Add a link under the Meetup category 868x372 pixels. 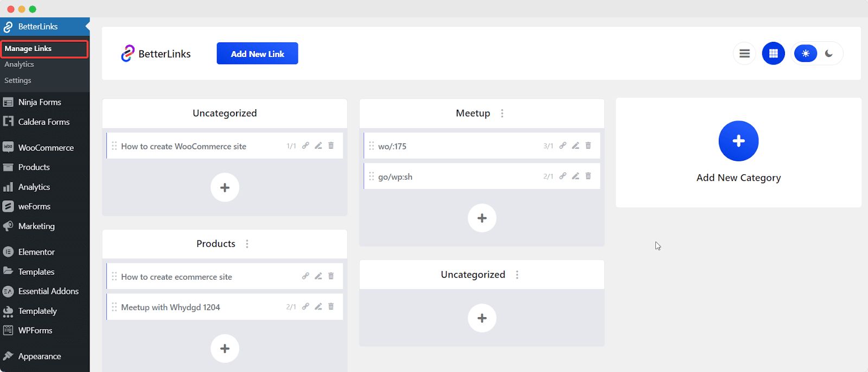point(482,218)
